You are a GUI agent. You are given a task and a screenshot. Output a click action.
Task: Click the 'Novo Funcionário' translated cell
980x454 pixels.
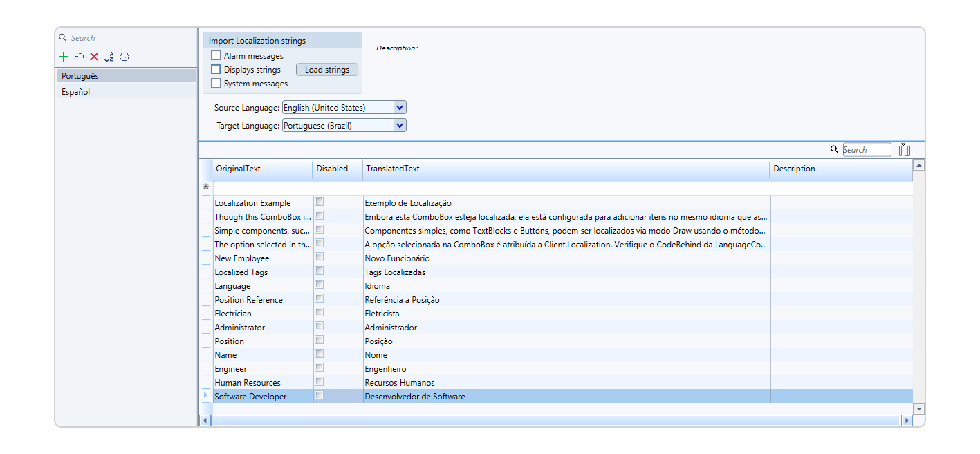click(566, 258)
